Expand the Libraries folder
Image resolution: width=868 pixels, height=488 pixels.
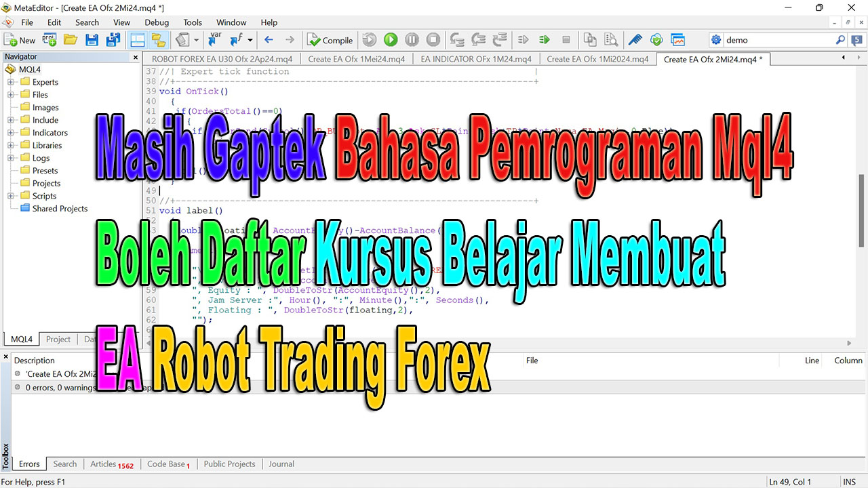(x=11, y=145)
